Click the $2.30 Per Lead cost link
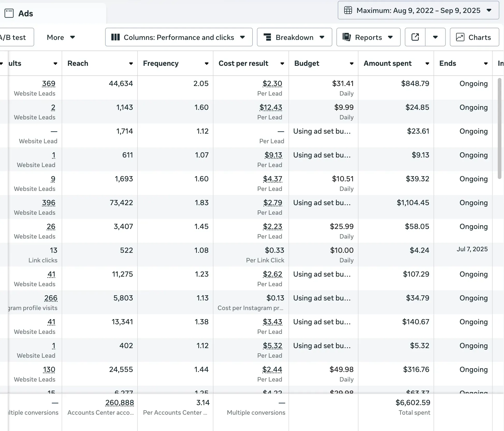This screenshot has height=431, width=504. [x=271, y=83]
